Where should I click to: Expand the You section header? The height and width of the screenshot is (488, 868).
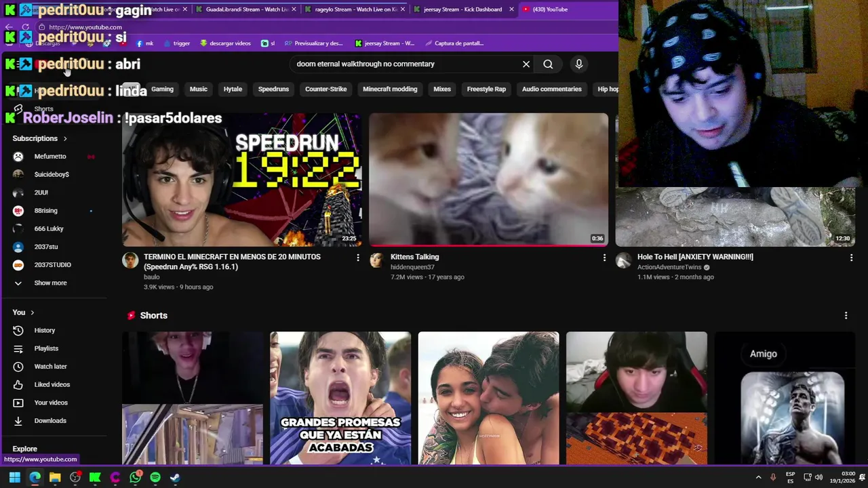tap(24, 312)
